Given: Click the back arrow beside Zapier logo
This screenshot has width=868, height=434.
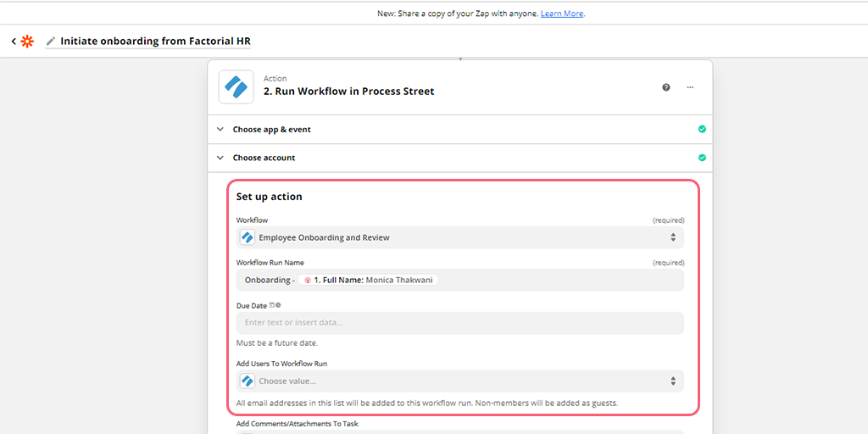Looking at the screenshot, I should (x=14, y=42).
